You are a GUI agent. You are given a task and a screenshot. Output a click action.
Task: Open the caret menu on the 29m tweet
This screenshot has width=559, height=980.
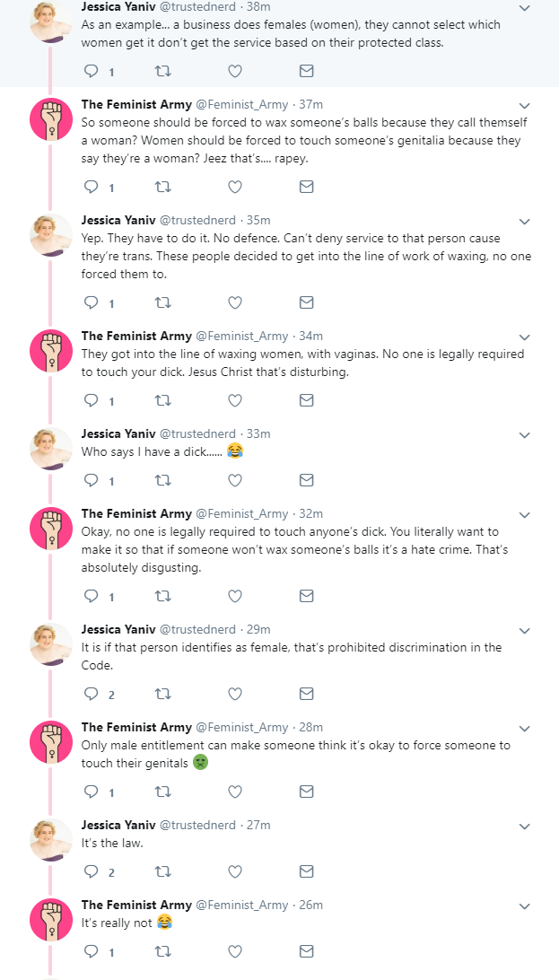525,631
